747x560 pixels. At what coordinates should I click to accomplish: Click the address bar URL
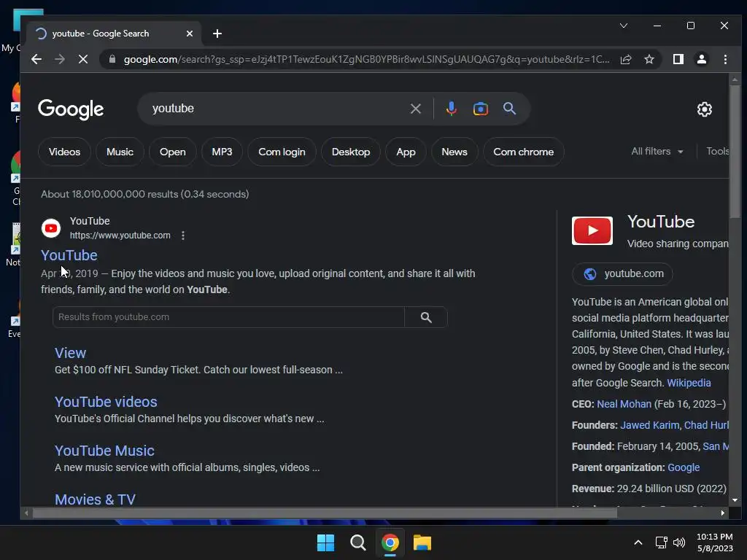[366, 60]
